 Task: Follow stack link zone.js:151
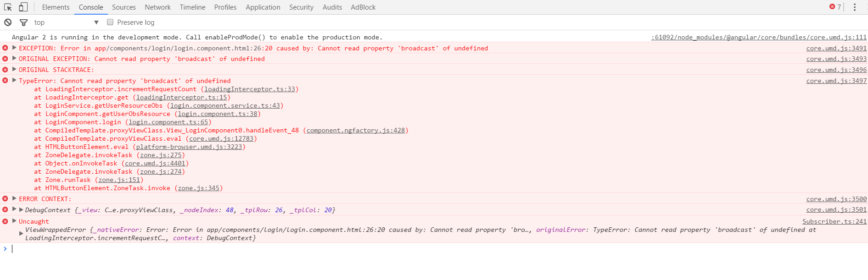coord(119,180)
